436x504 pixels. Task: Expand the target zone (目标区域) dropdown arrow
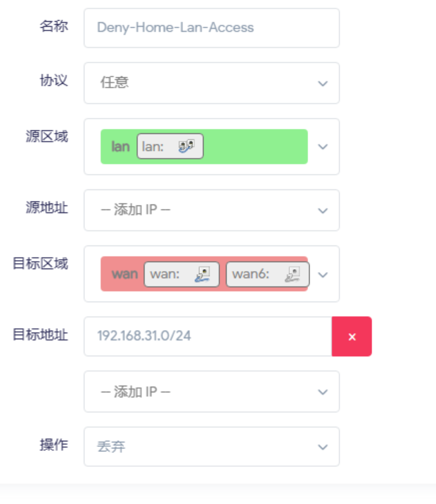coord(323,275)
